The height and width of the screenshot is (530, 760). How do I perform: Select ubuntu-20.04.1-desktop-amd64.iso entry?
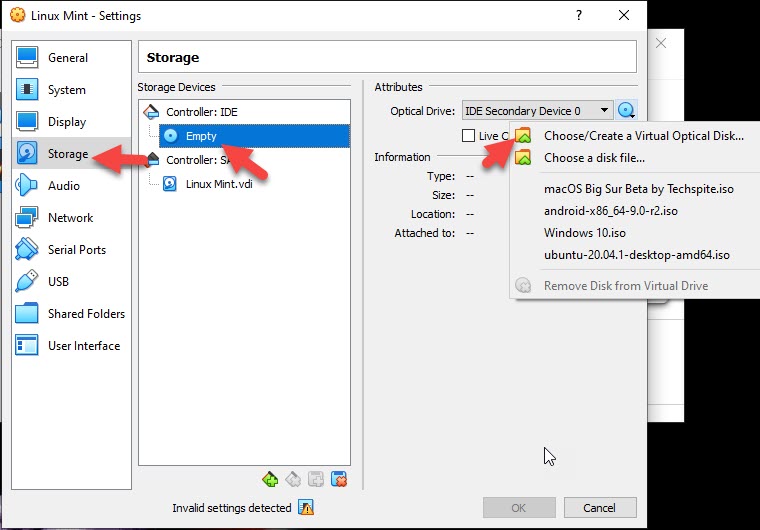coord(636,255)
